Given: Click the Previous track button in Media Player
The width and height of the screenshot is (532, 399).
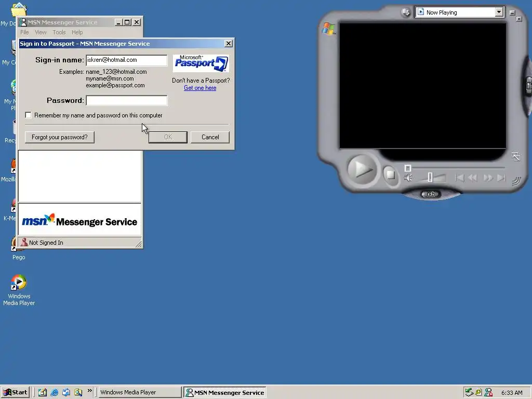Looking at the screenshot, I should (x=459, y=178).
